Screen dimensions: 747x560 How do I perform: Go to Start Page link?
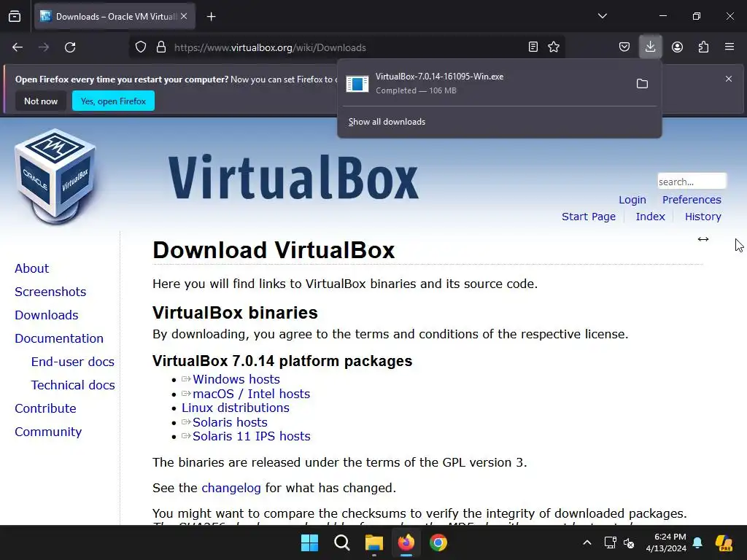point(589,217)
